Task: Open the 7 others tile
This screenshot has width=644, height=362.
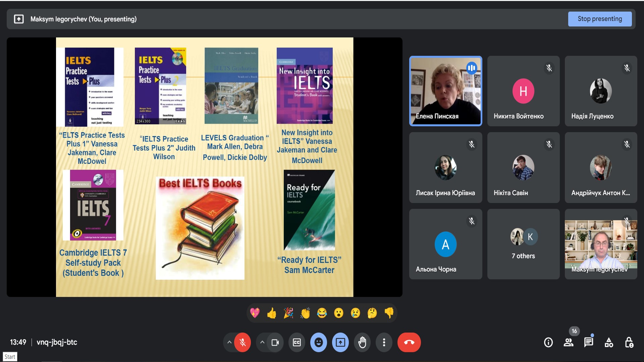Action: (523, 244)
